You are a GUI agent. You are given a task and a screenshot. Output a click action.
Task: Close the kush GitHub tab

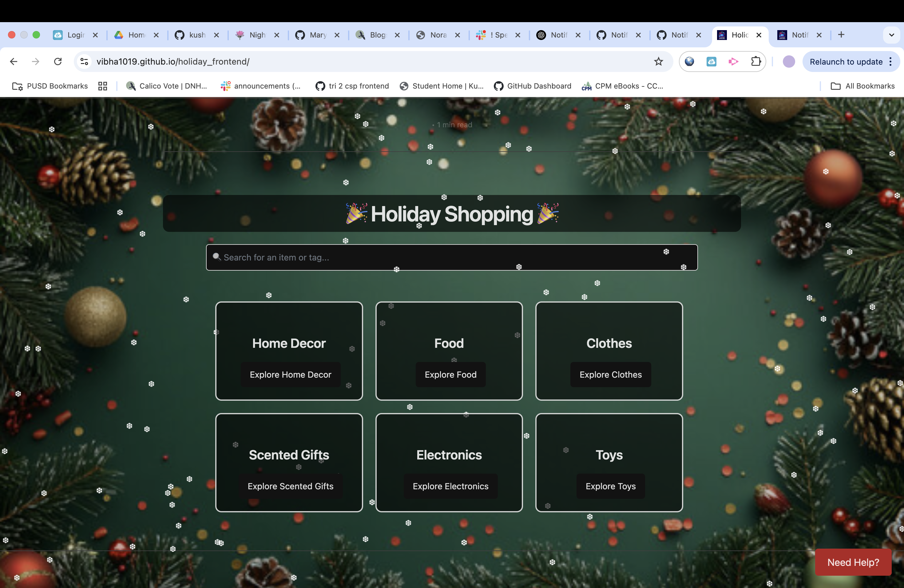click(x=216, y=35)
